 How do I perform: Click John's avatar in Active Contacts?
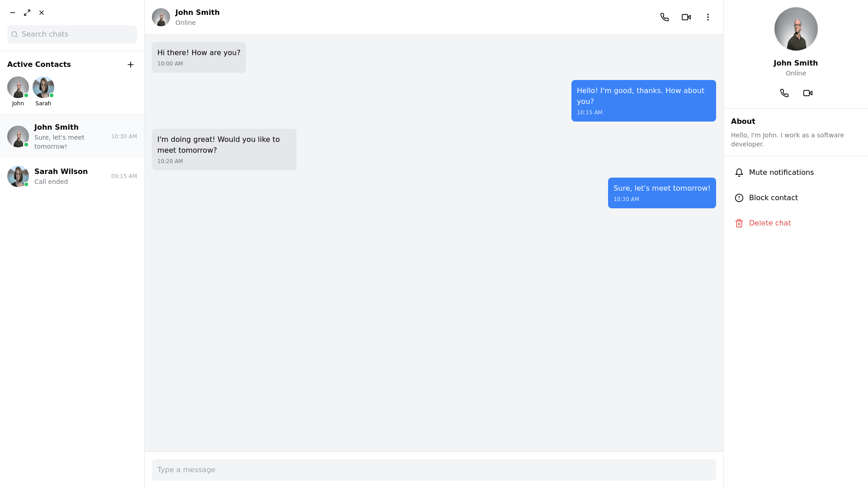(x=18, y=87)
